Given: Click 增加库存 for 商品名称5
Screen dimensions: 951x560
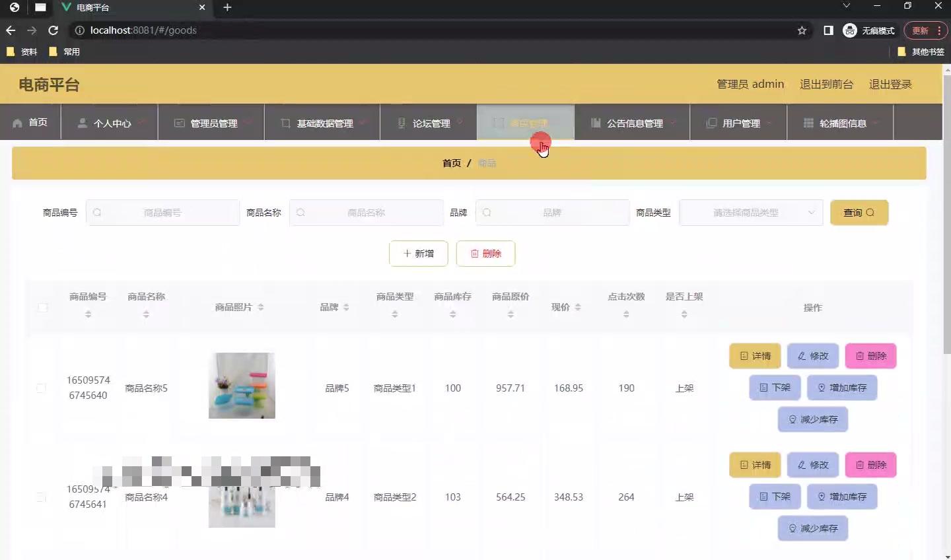Looking at the screenshot, I should (x=842, y=388).
